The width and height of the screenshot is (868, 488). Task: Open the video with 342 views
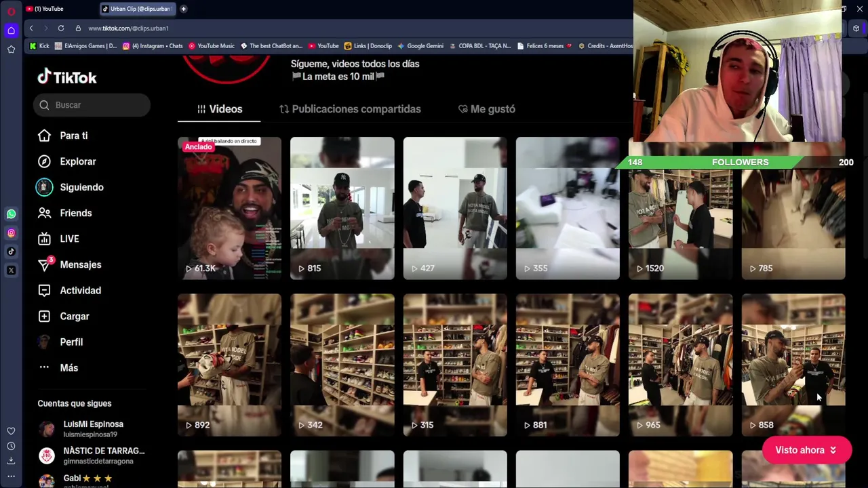click(x=342, y=365)
